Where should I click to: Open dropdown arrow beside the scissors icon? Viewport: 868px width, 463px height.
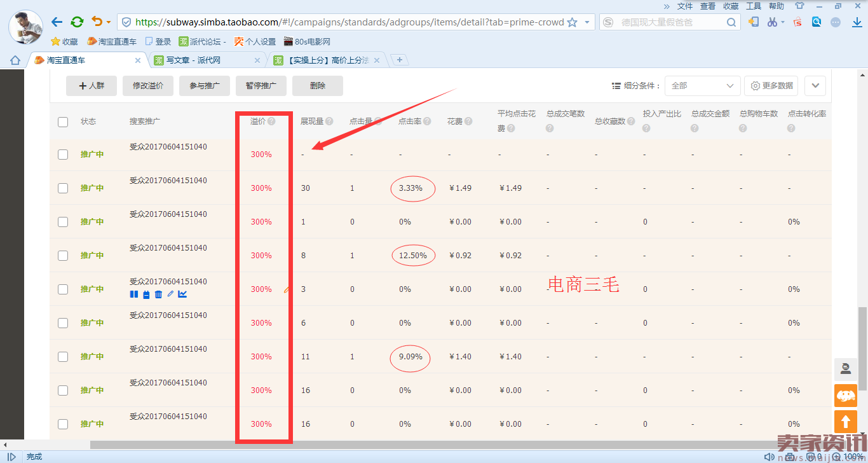pyautogui.click(x=783, y=22)
